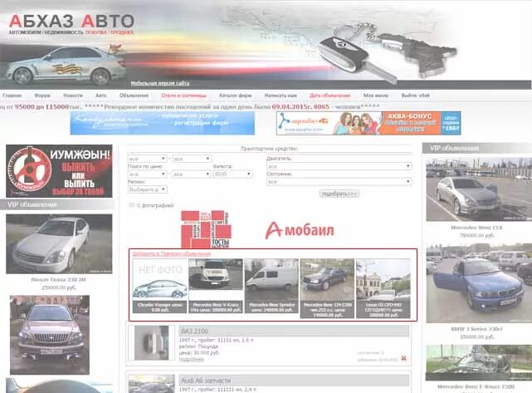Viewport: 532px width, 393px height.
Task: Open the Mercedes-Benz 124 E200 premium ad
Action: 327,288
